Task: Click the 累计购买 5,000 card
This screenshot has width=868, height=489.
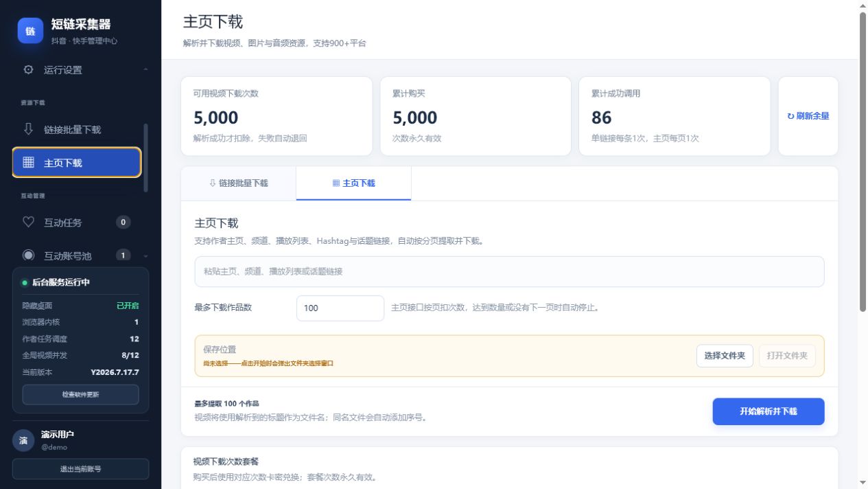Action: (476, 116)
